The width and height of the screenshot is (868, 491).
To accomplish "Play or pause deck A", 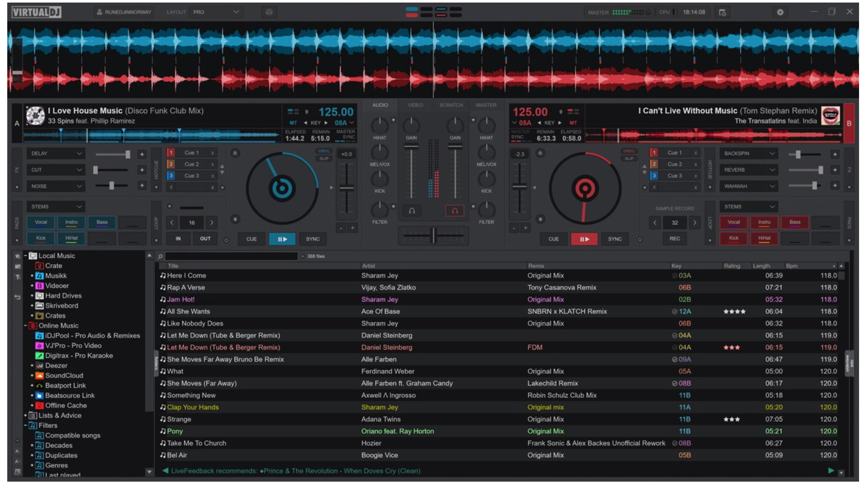I will coord(282,239).
